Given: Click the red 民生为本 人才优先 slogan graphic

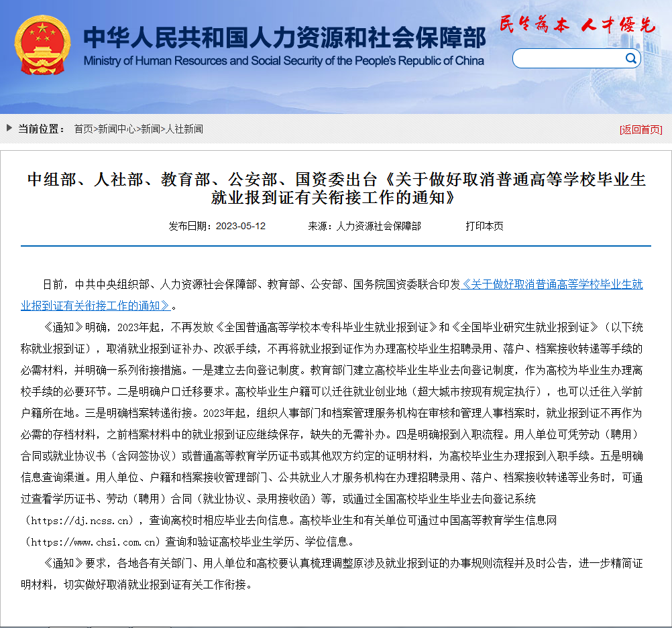Looking at the screenshot, I should (x=577, y=25).
